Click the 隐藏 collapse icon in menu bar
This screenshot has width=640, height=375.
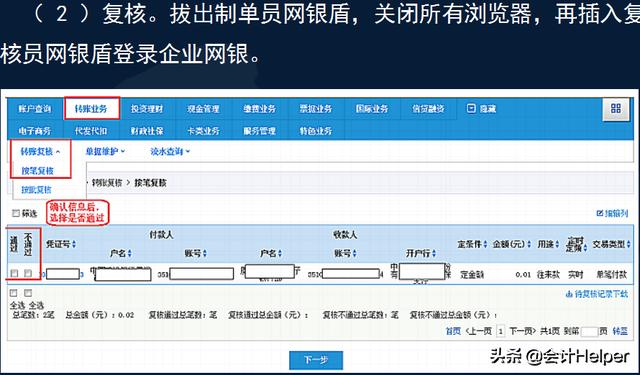click(471, 109)
